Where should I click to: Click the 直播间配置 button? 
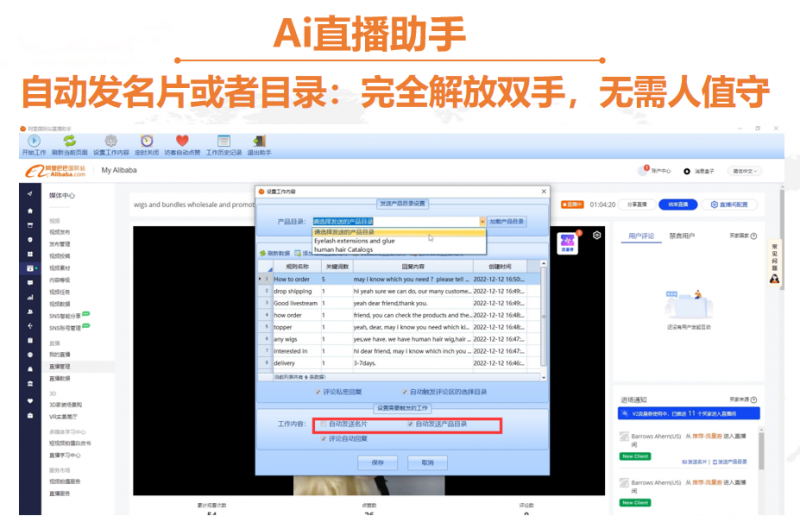(x=730, y=205)
